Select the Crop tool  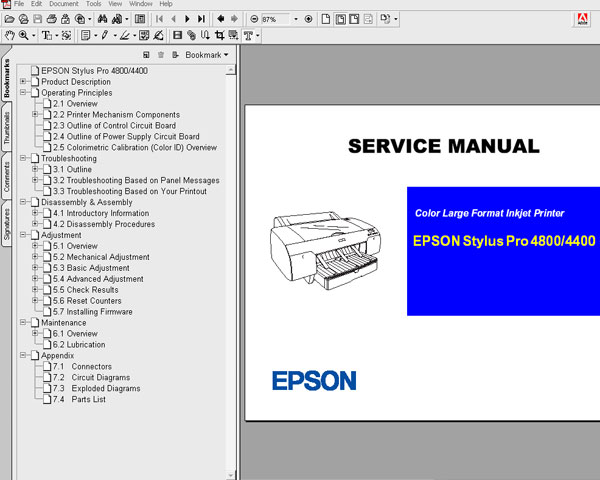click(x=219, y=36)
